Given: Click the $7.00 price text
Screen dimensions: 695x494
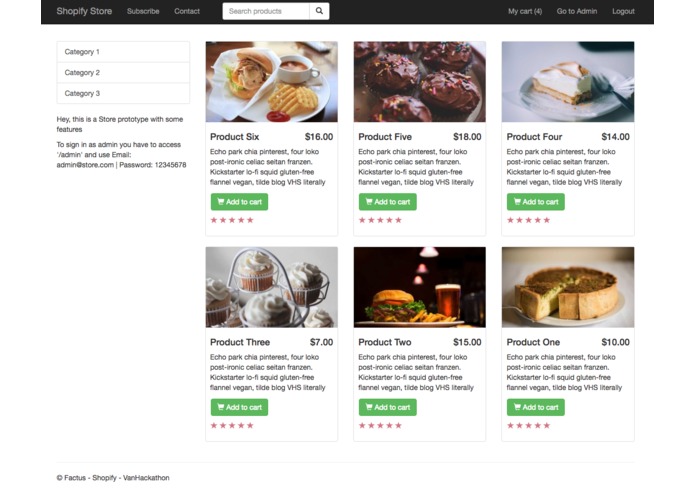Looking at the screenshot, I should click(x=321, y=342).
